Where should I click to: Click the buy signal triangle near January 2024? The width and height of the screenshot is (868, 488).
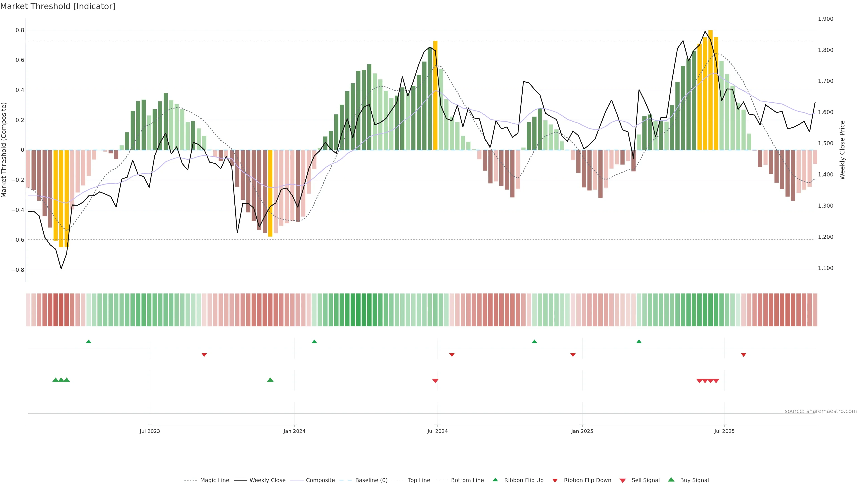pos(270,380)
